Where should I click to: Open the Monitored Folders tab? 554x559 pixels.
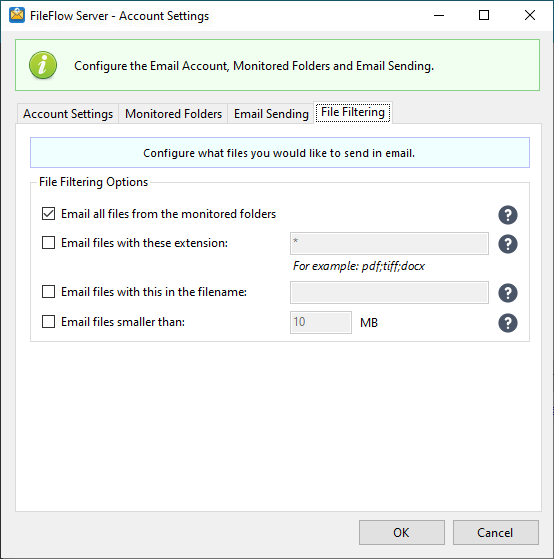[x=173, y=114]
